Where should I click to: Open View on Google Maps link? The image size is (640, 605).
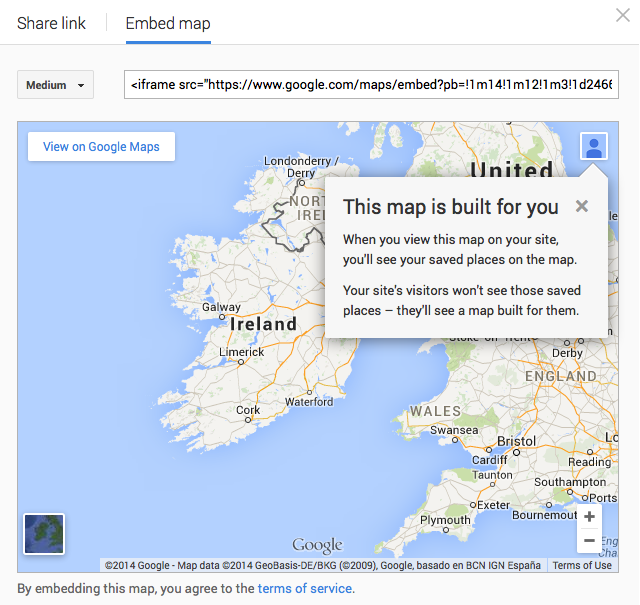pyautogui.click(x=101, y=147)
